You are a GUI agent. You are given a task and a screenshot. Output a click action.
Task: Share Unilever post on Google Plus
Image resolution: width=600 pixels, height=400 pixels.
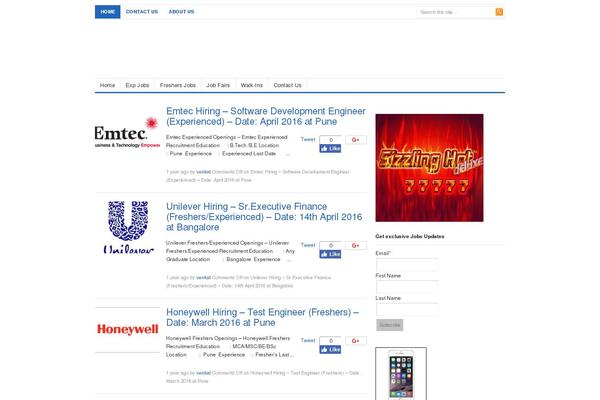(x=356, y=245)
